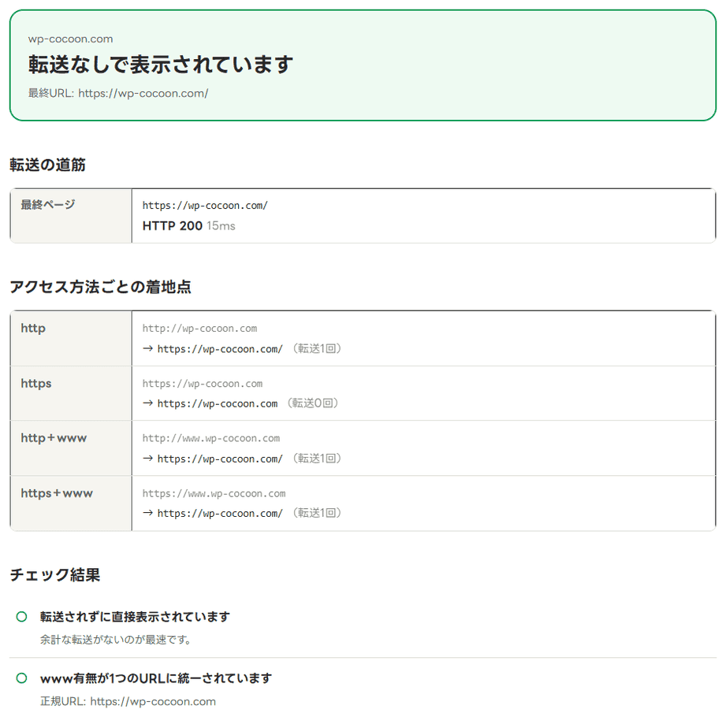
Task: Click the source URL http://wp-cocoon.com
Action: pyautogui.click(x=199, y=329)
